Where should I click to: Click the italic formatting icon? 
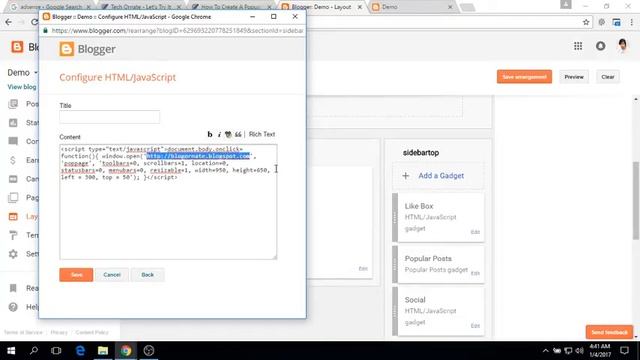[x=219, y=134]
